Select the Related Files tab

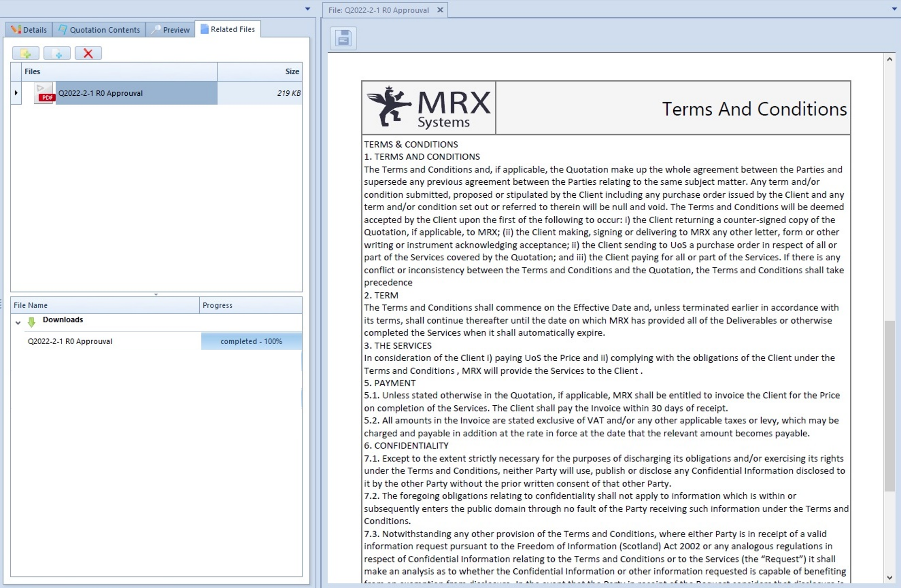click(228, 29)
